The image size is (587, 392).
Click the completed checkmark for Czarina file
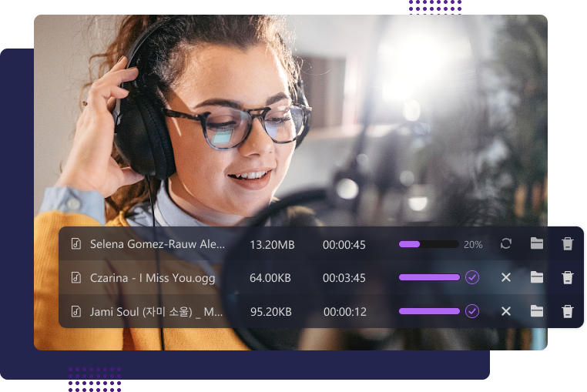coord(472,277)
